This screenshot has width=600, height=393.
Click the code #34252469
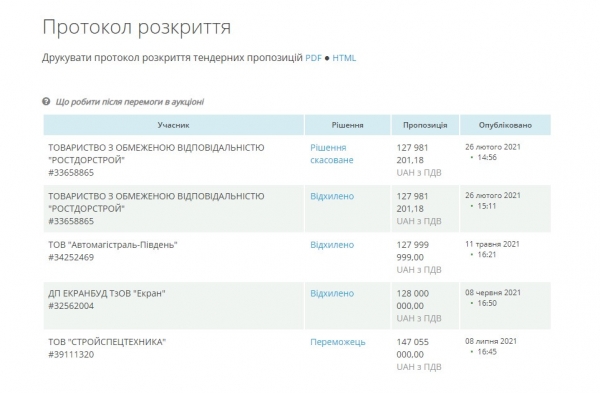(x=71, y=257)
